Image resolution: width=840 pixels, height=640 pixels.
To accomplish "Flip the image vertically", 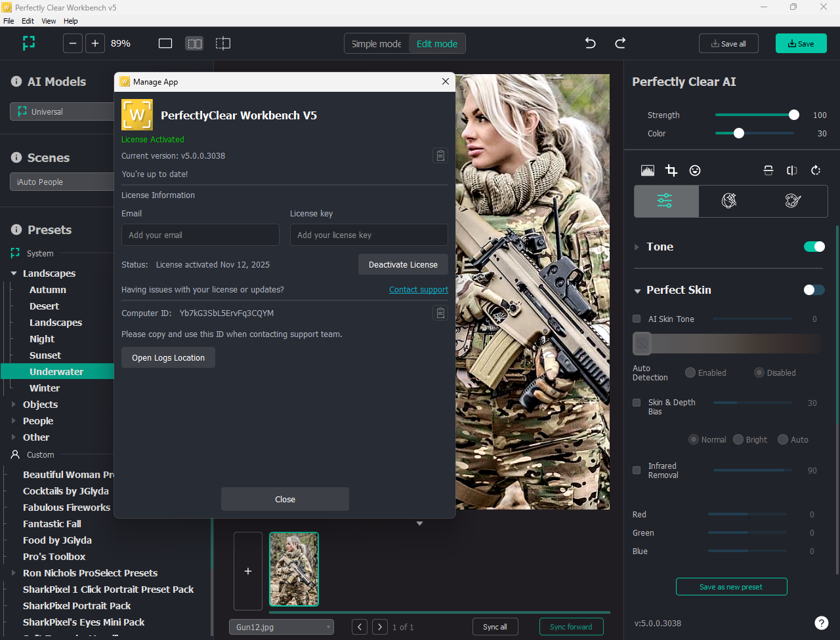I will (768, 170).
